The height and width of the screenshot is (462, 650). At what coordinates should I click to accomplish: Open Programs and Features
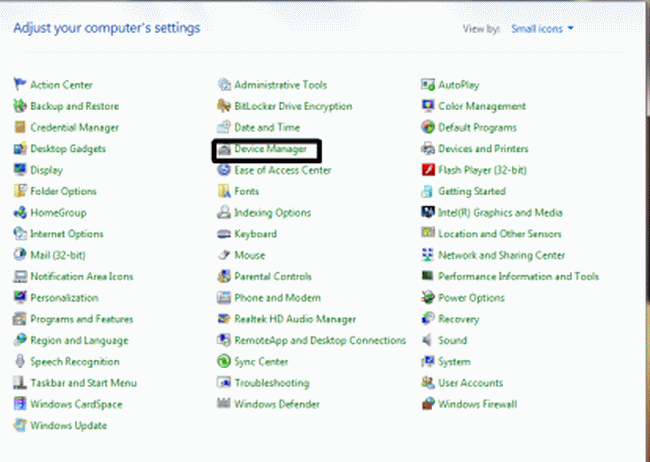point(81,319)
